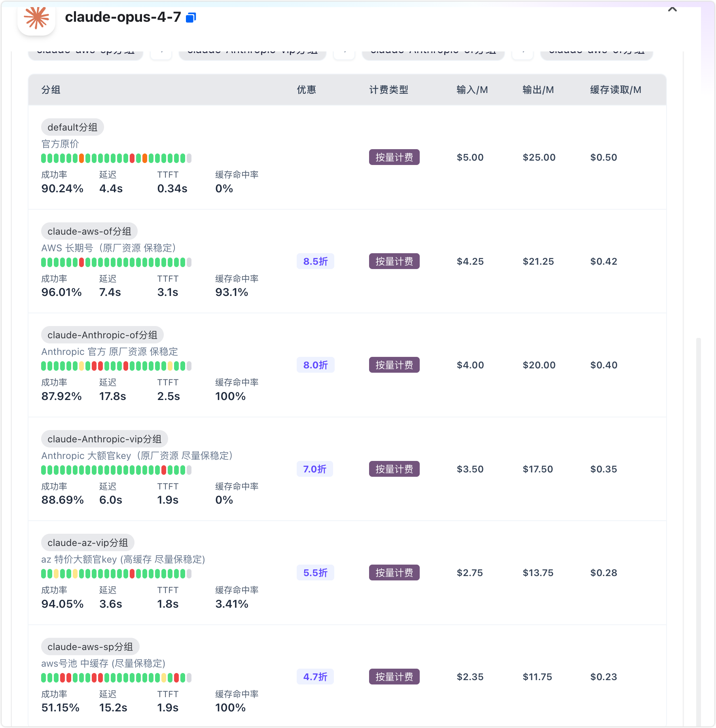
Task: Click the 4.7折 discount badge
Action: tap(315, 677)
